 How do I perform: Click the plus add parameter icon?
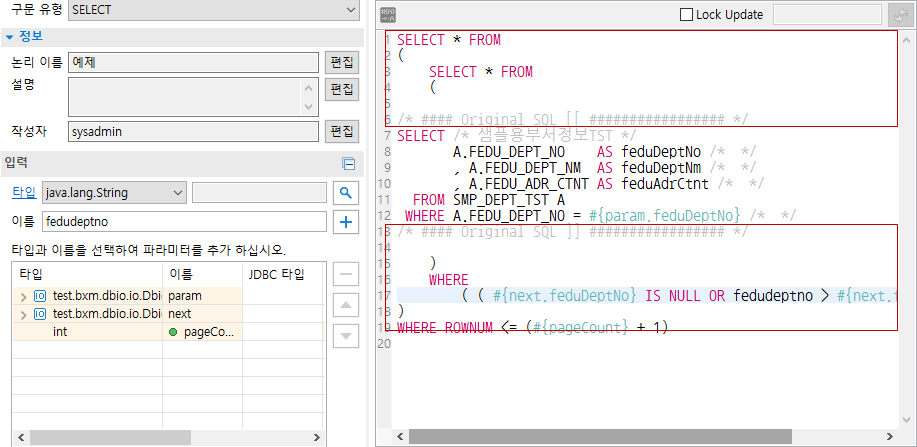click(346, 222)
